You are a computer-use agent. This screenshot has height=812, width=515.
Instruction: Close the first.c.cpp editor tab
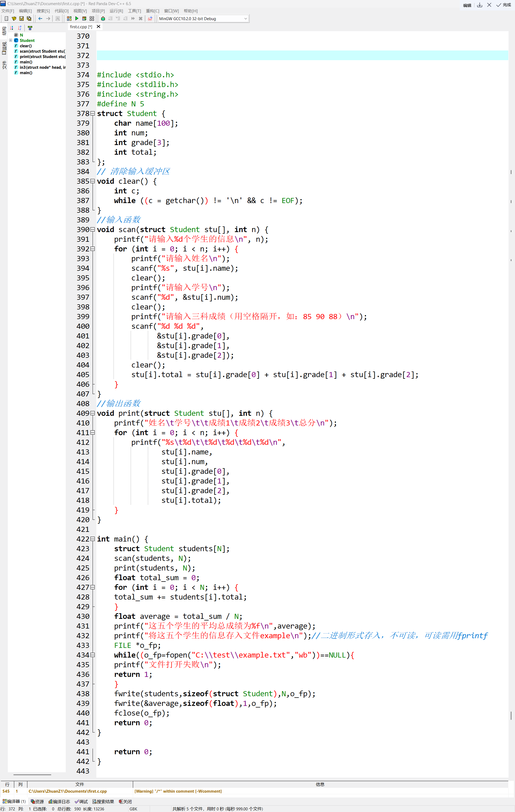[98, 27]
